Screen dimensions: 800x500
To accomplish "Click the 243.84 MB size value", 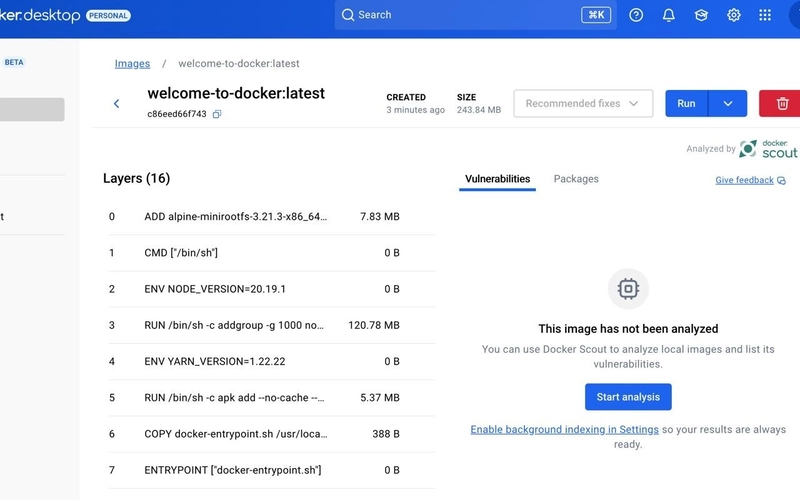I will pyautogui.click(x=479, y=110).
